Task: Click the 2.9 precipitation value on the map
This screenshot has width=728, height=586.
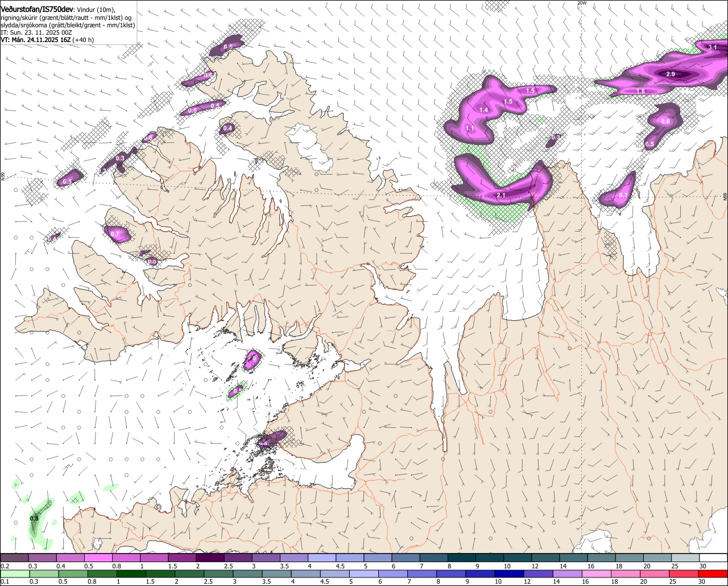Action: (670, 75)
